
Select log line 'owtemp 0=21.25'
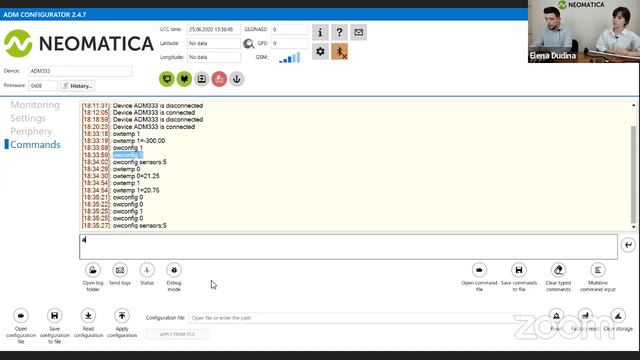[x=136, y=176]
